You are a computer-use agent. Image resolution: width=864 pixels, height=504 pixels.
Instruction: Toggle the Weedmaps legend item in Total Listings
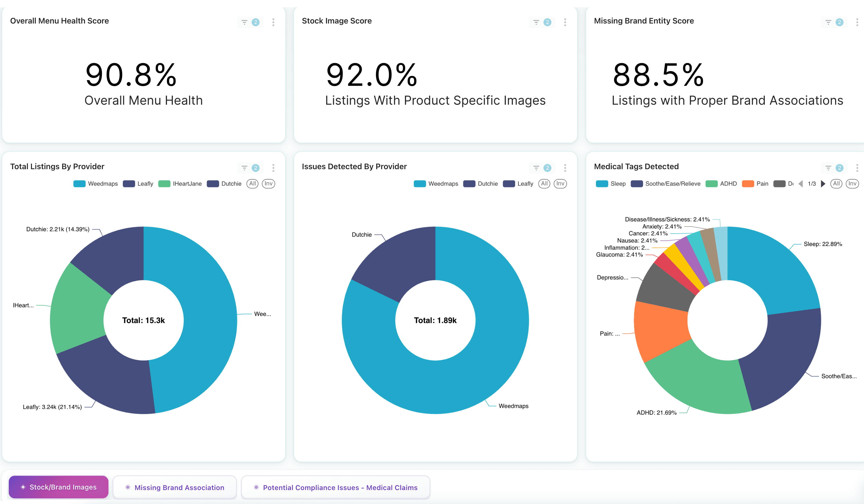point(95,184)
